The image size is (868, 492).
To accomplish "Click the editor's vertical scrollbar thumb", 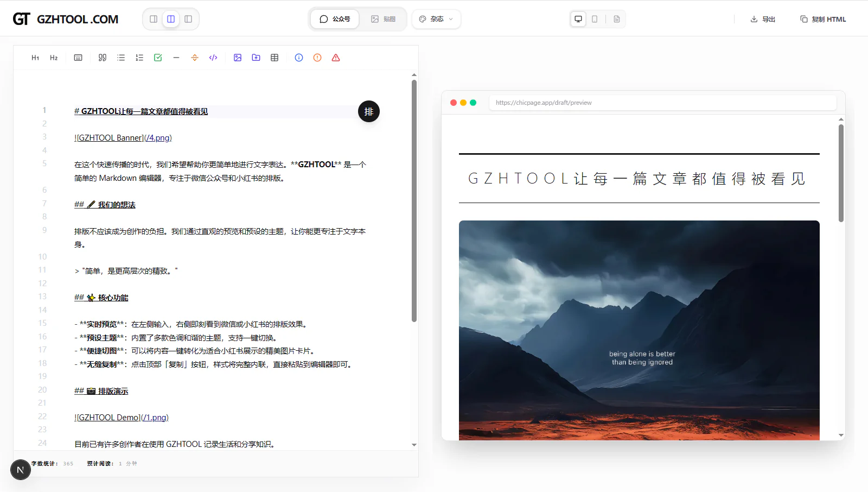I will (x=414, y=201).
